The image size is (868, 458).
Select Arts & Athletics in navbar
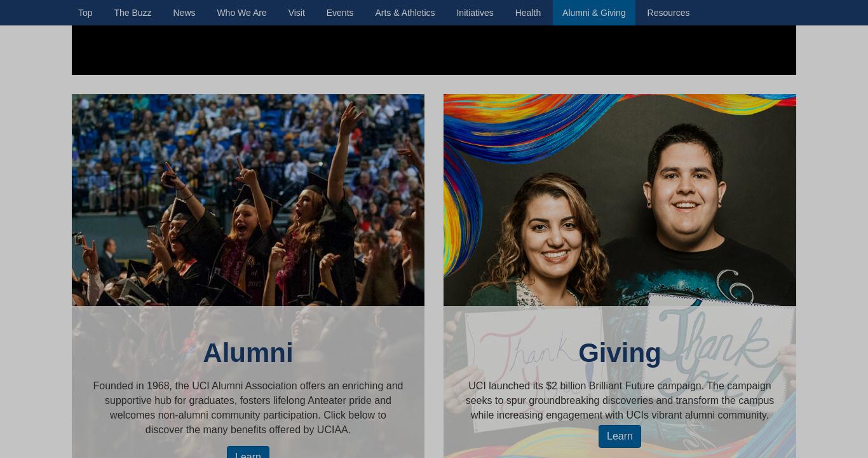[x=405, y=13]
